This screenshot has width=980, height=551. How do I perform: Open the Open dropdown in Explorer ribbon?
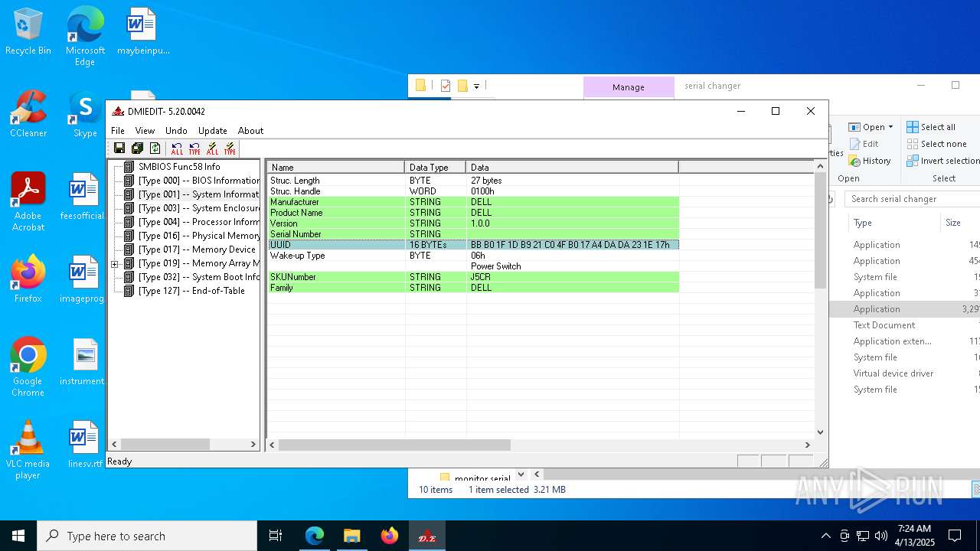coord(871,127)
